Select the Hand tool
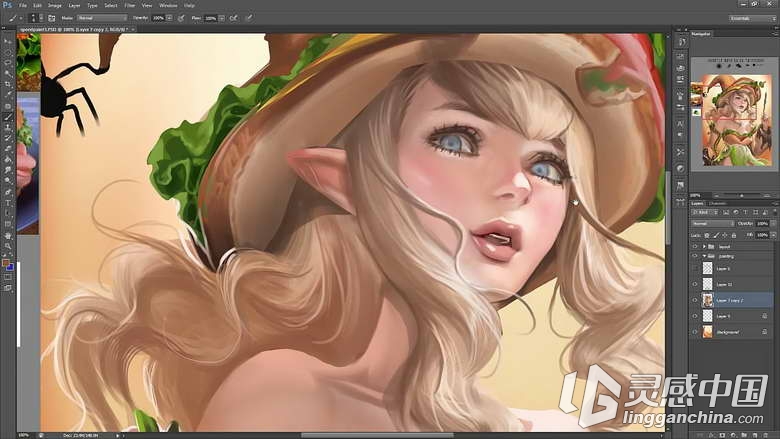This screenshot has height=439, width=780. tap(7, 235)
